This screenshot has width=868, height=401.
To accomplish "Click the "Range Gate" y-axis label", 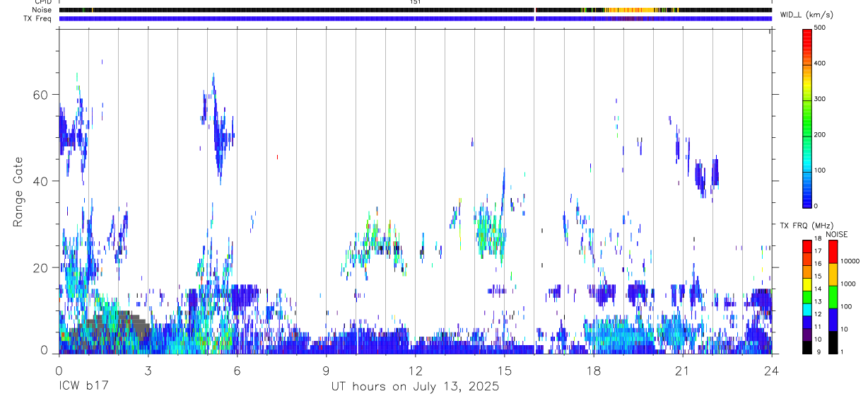I will pyautogui.click(x=18, y=192).
